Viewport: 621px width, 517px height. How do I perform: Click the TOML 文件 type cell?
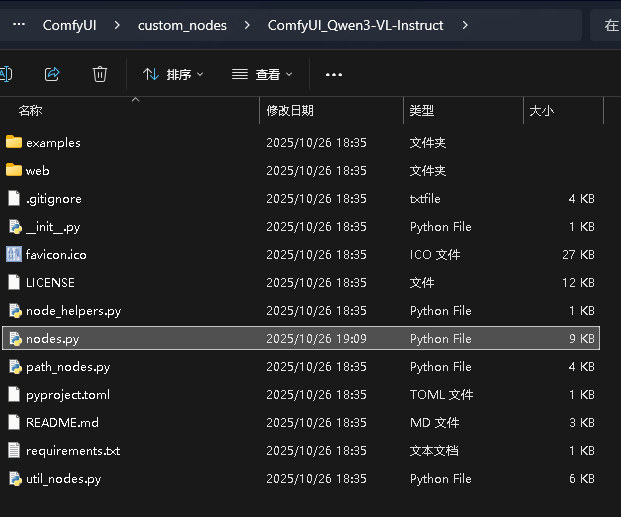click(442, 395)
